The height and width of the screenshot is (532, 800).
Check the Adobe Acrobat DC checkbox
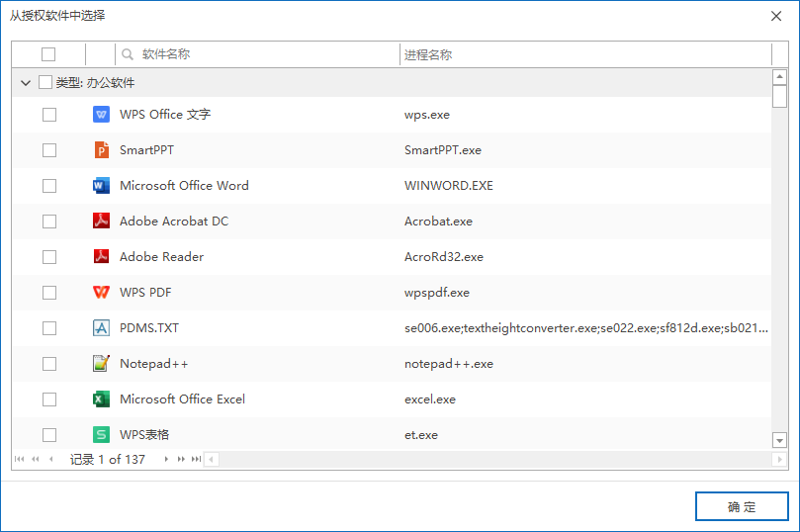point(49,222)
